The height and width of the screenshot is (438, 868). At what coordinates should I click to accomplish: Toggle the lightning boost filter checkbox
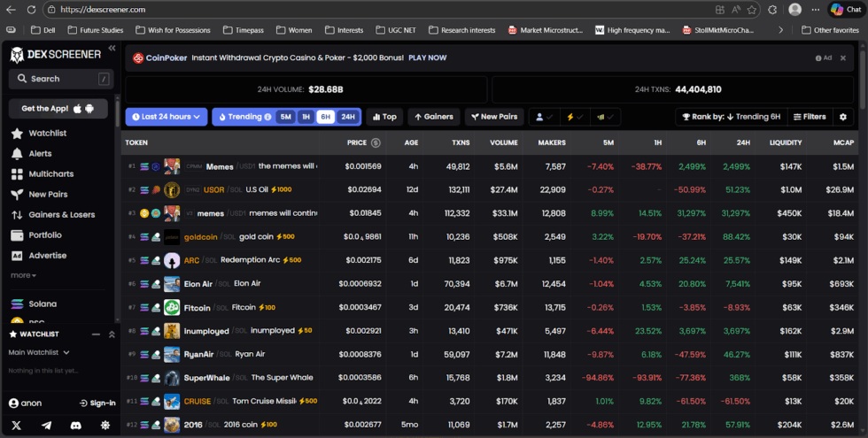(x=575, y=117)
